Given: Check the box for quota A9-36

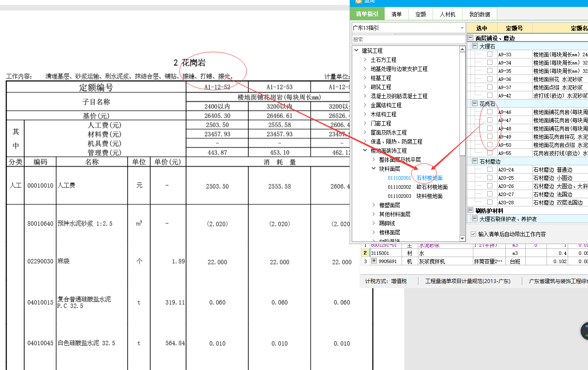Looking at the screenshot, I should coord(489,79).
